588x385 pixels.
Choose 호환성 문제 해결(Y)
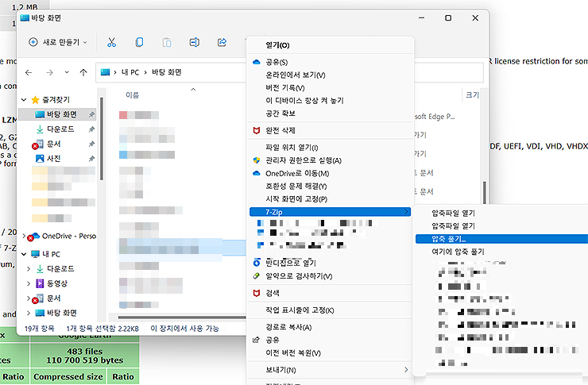coord(330,186)
